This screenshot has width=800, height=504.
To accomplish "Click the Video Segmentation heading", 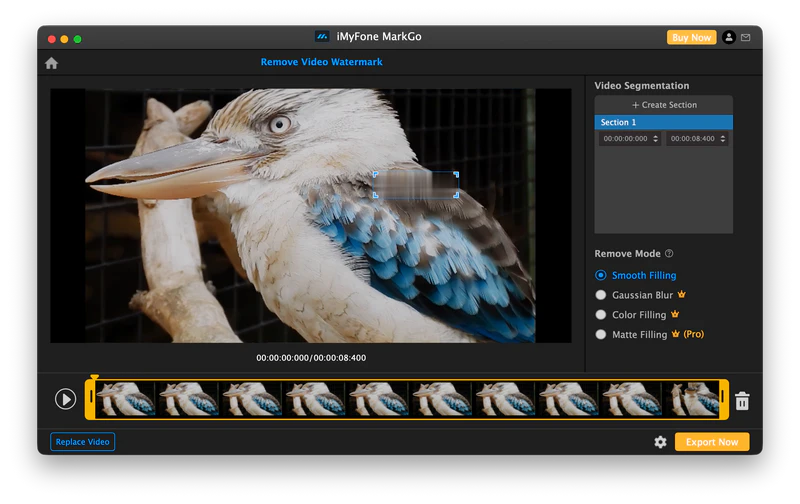I will [641, 86].
